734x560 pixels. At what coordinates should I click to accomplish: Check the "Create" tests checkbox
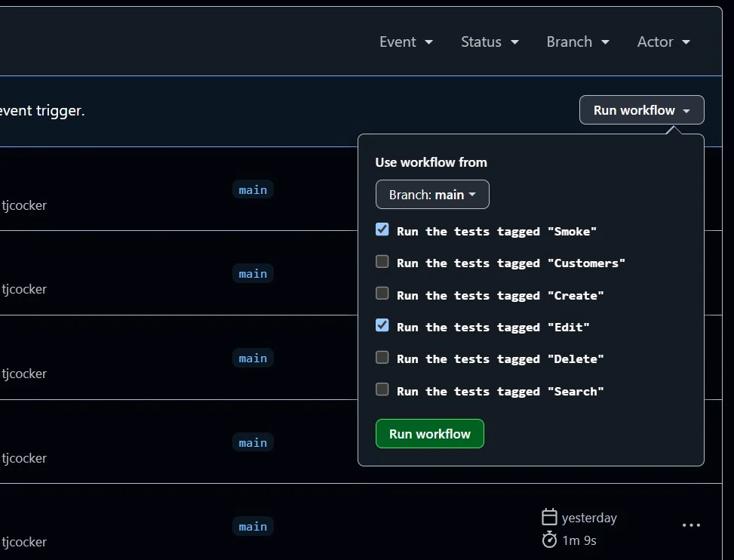tap(382, 294)
